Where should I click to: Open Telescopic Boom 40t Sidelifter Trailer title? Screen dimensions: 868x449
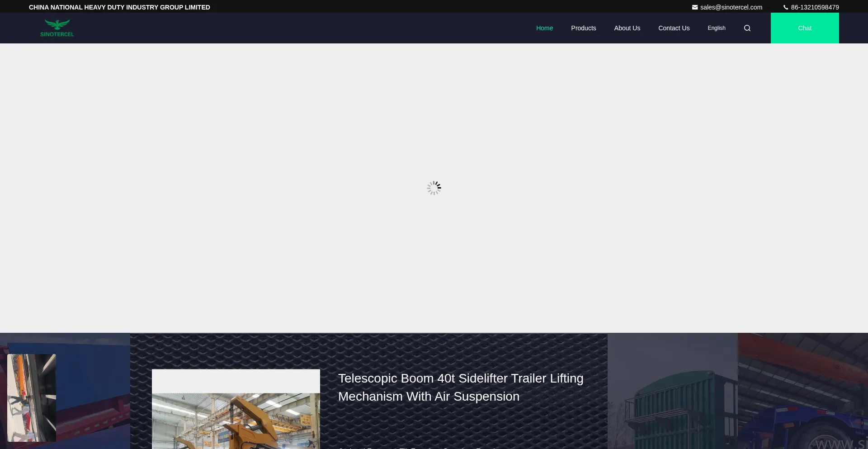click(460, 387)
